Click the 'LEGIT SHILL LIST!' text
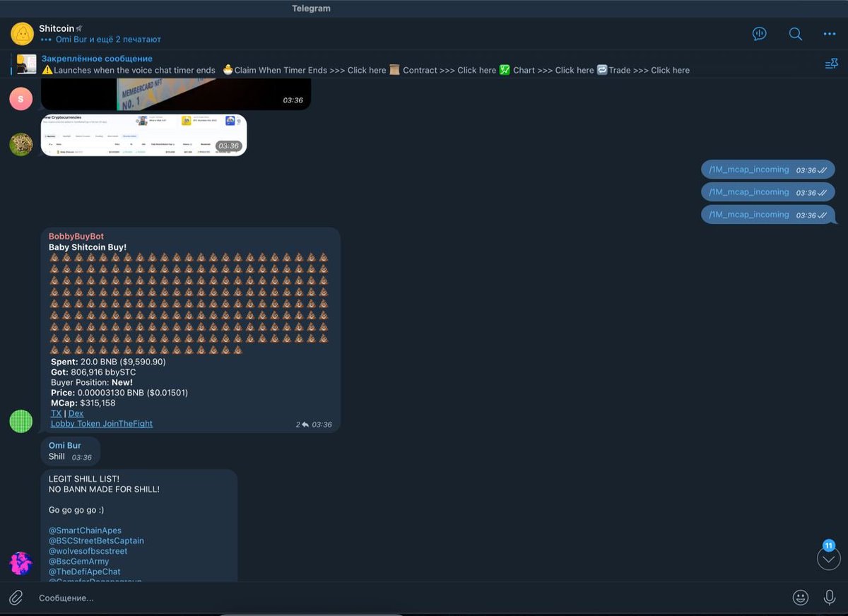This screenshot has width=848, height=616. (84, 479)
